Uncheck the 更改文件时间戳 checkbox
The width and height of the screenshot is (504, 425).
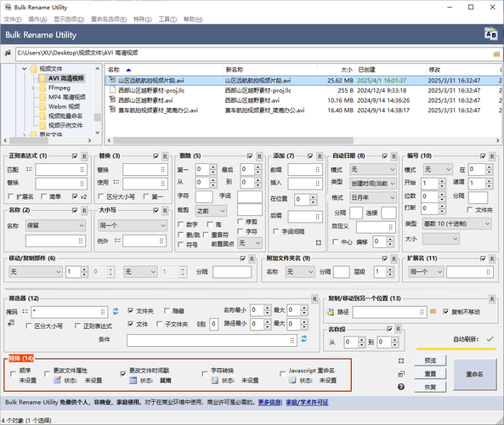122,373
